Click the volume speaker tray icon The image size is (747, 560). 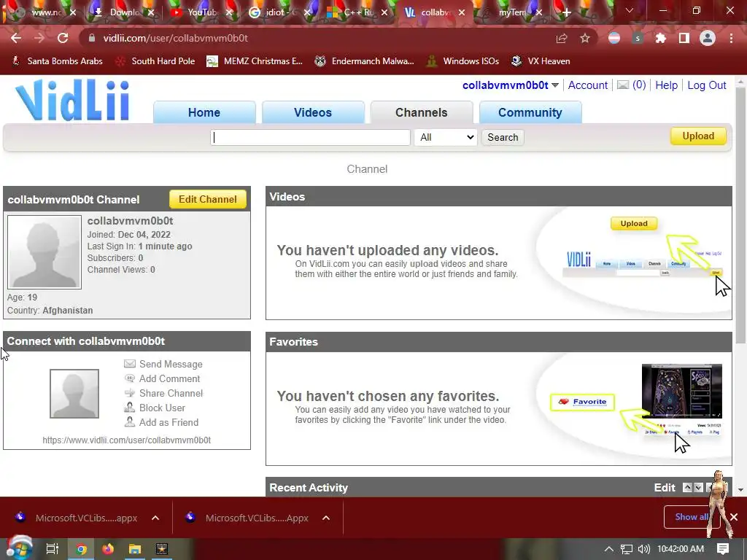pyautogui.click(x=644, y=549)
